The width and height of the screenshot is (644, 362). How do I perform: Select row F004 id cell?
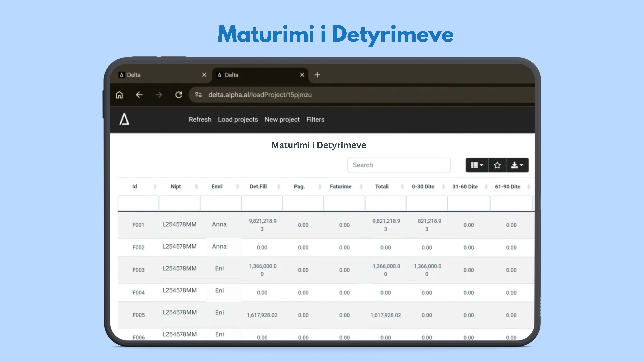[138, 293]
